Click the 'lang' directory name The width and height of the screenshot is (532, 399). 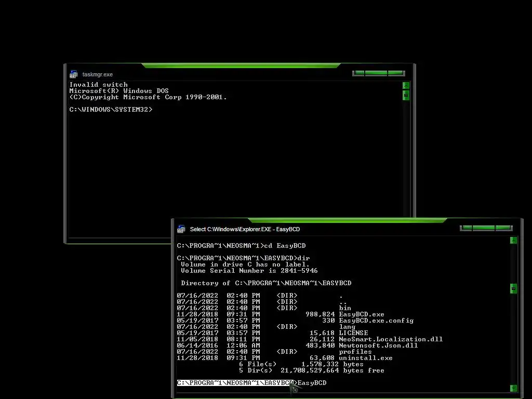(x=347, y=327)
